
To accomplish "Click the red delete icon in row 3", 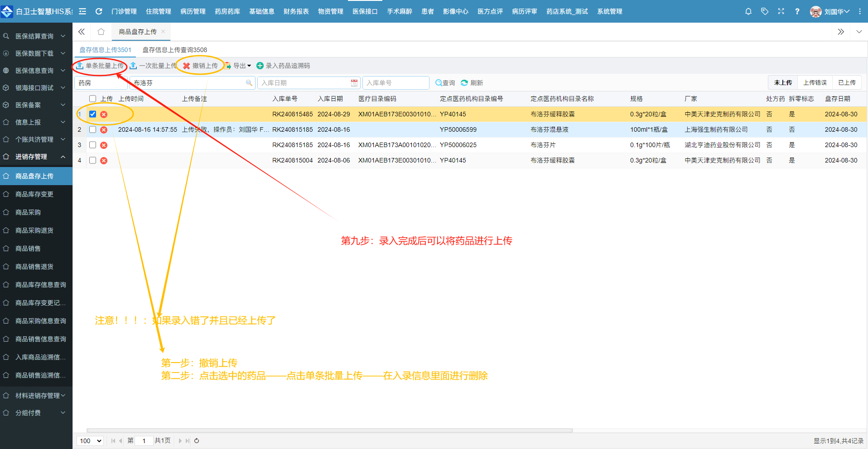I will (x=104, y=145).
